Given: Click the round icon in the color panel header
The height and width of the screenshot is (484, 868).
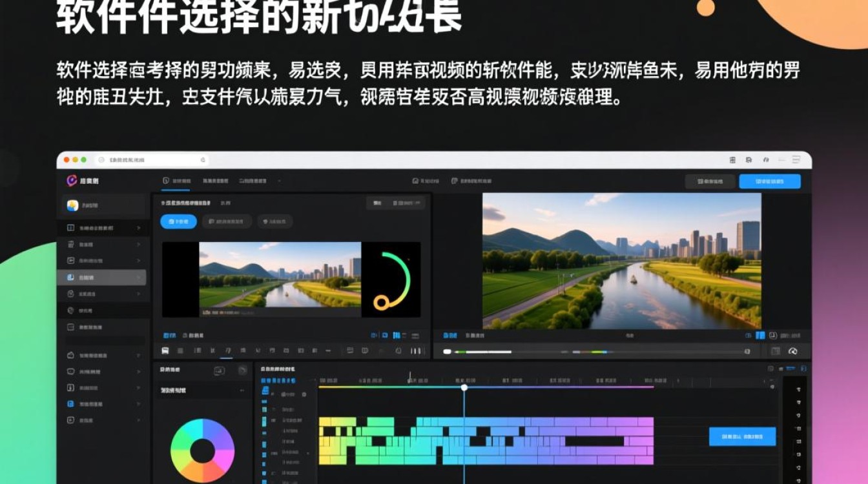Looking at the screenshot, I should coord(242,370).
